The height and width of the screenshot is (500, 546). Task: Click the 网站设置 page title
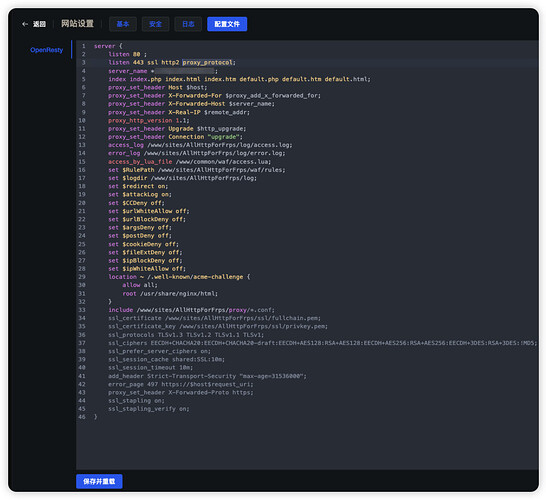tap(77, 24)
